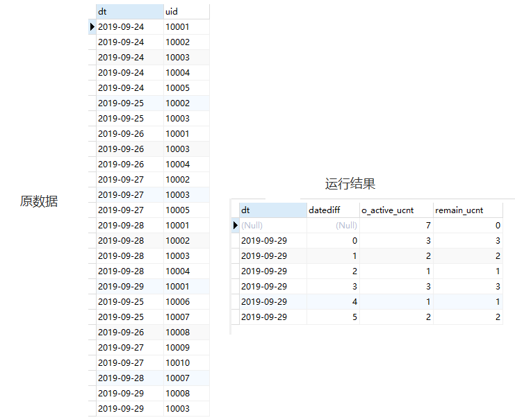Select remain_ucnt cell in datediff 2 row
Image resolution: width=515 pixels, height=420 pixels.
[468, 271]
